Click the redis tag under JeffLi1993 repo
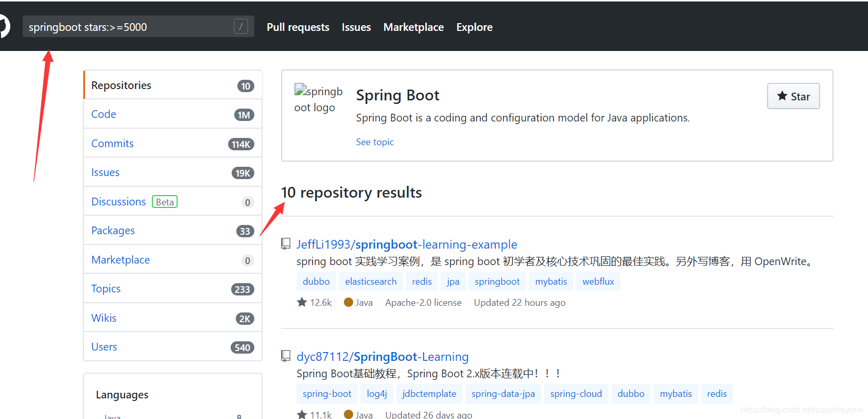868x419 pixels. pos(422,282)
